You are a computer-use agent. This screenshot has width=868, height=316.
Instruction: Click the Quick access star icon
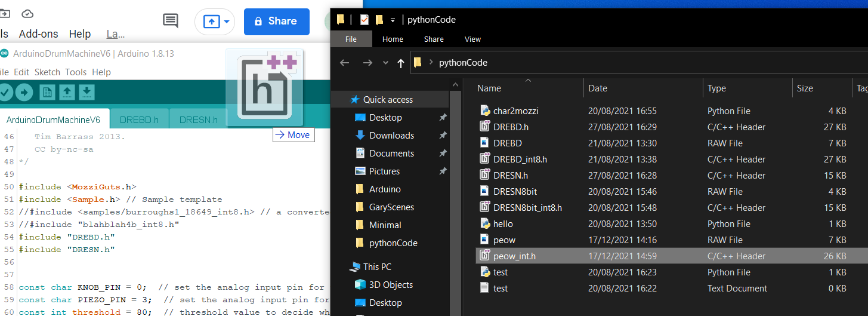click(x=355, y=100)
